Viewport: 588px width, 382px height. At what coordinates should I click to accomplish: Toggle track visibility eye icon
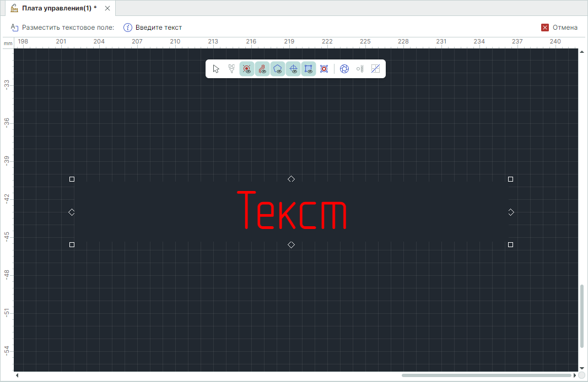(262, 69)
